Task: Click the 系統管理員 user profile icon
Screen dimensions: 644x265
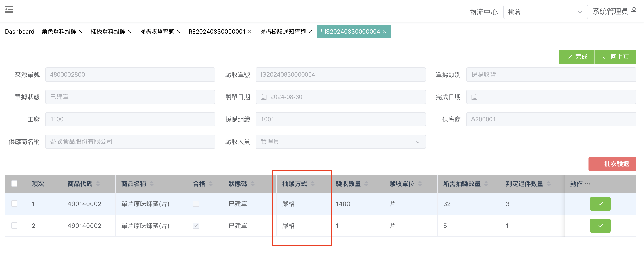Action: pyautogui.click(x=633, y=11)
